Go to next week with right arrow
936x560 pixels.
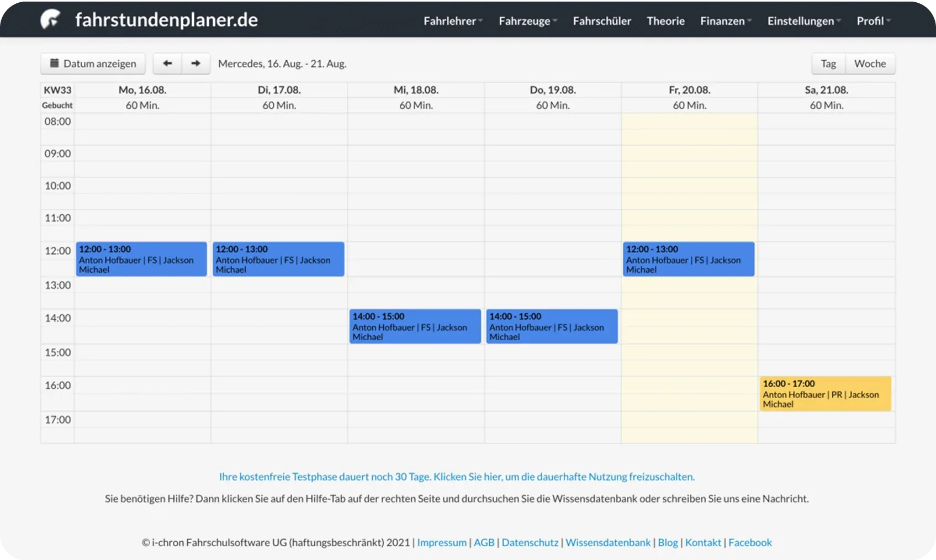[x=195, y=64]
